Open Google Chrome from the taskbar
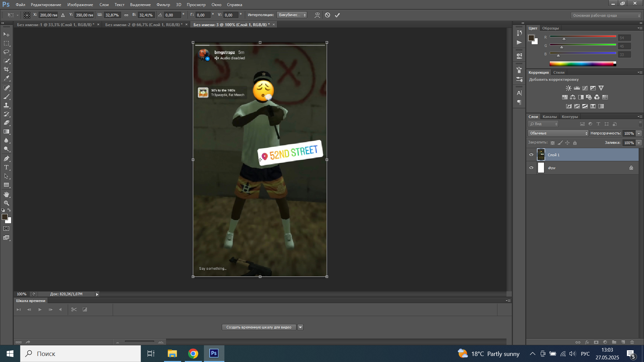 [x=193, y=354]
